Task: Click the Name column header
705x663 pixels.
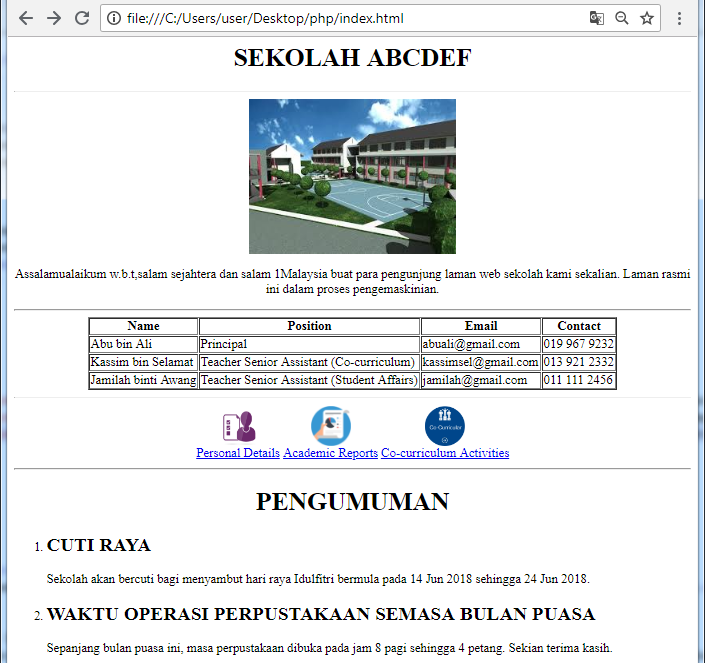Action: point(143,326)
